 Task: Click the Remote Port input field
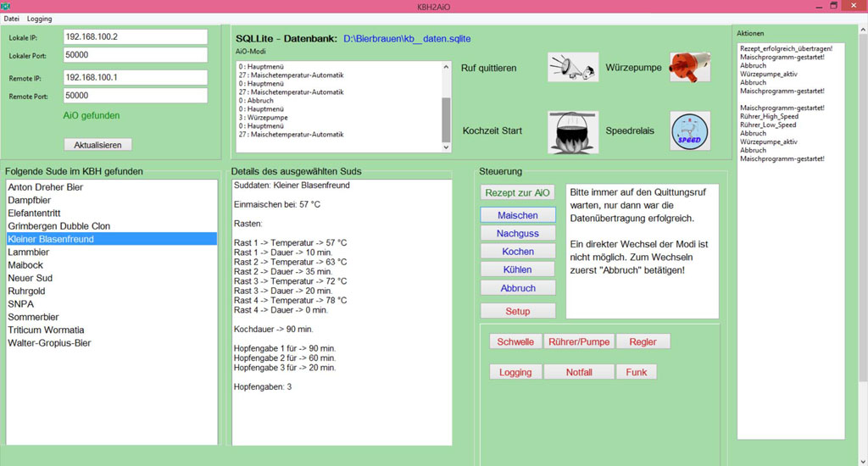[135, 96]
